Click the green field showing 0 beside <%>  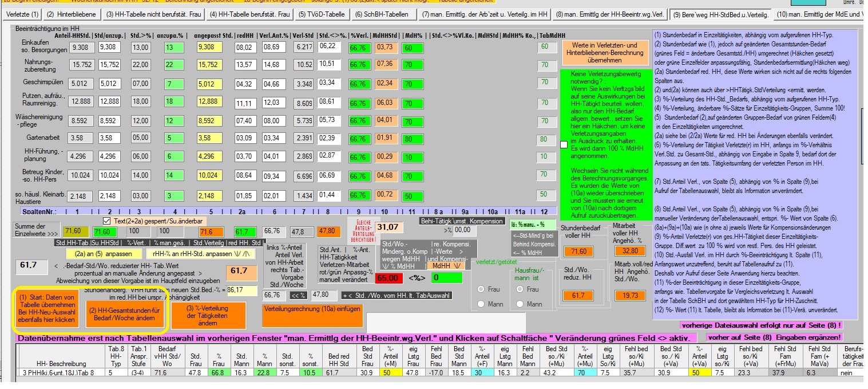coord(447,278)
